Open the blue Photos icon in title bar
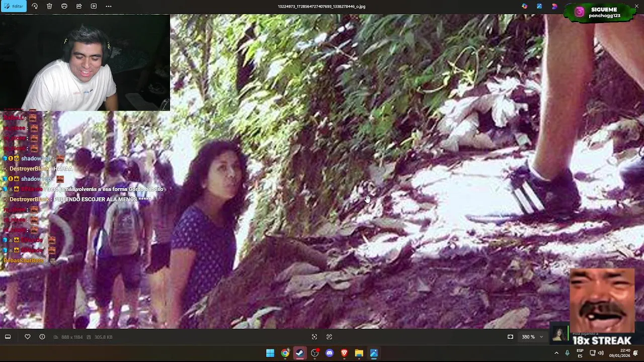644x362 pixels. (x=539, y=6)
